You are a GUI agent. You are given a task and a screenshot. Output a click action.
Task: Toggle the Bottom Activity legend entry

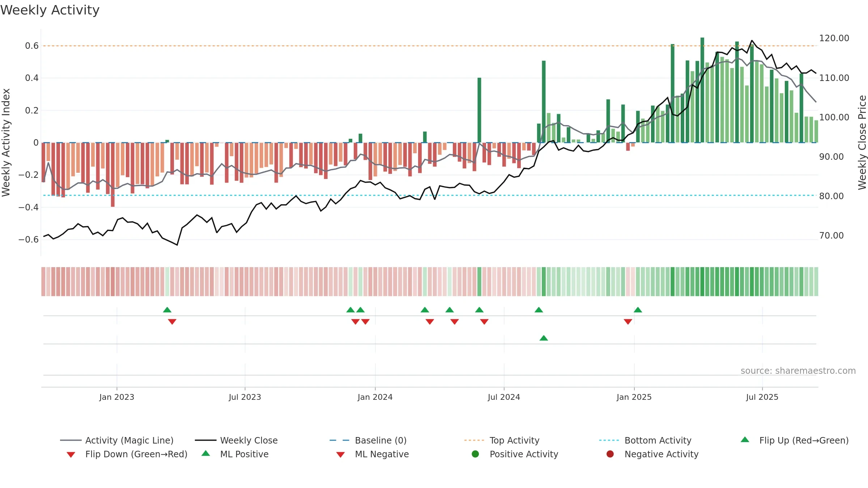click(645, 440)
